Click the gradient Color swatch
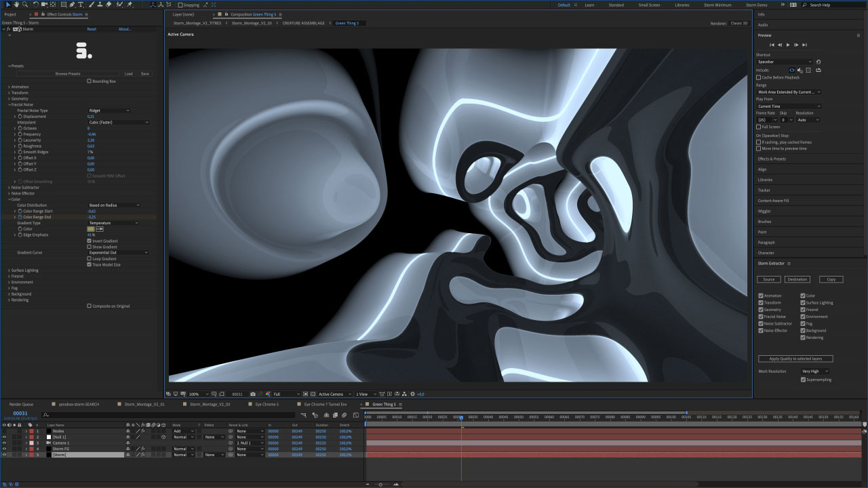868x488 pixels. click(91, 229)
